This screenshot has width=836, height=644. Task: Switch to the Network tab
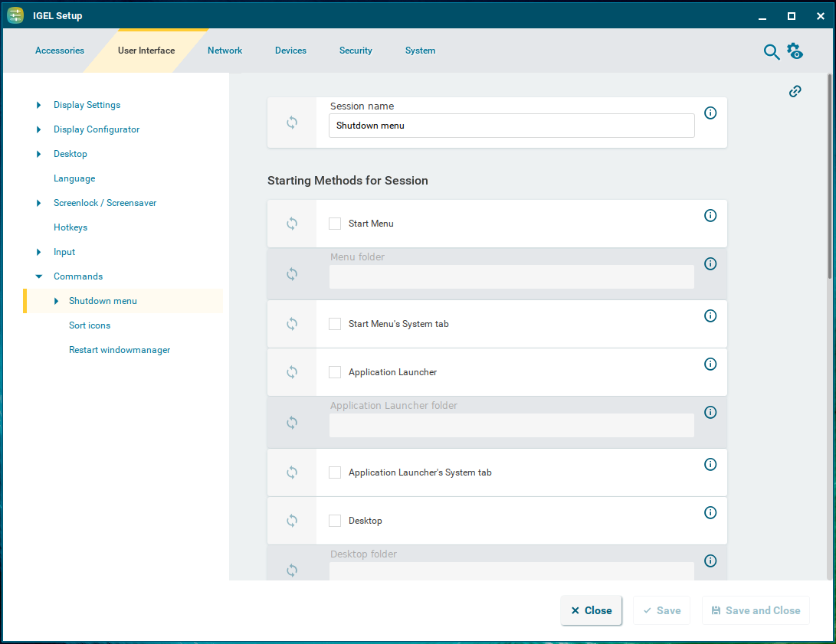tap(225, 51)
